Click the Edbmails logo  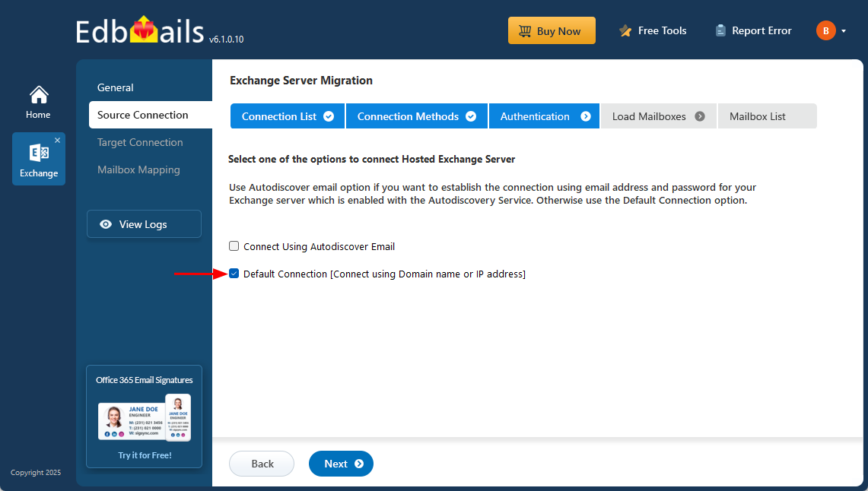(139, 31)
